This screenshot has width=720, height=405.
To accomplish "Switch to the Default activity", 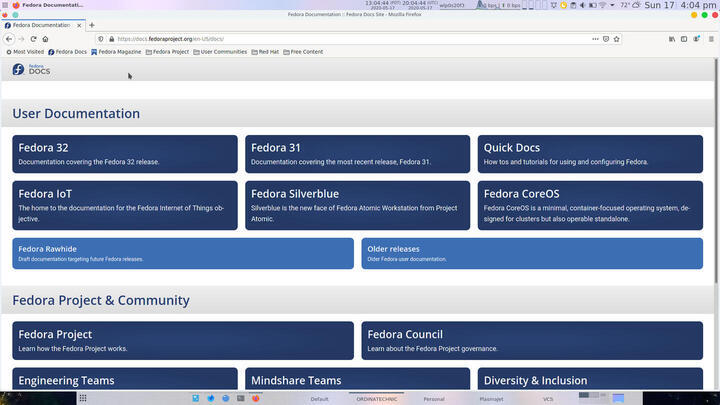I will click(x=319, y=399).
